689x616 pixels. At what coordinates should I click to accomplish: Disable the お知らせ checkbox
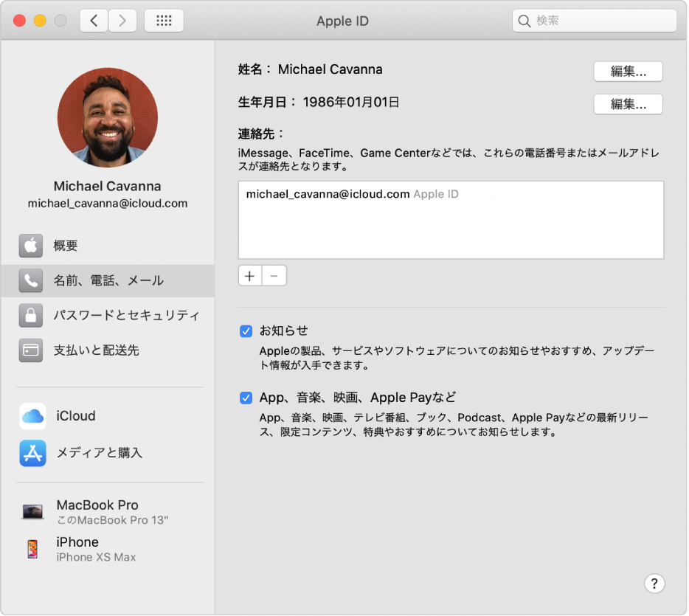246,331
